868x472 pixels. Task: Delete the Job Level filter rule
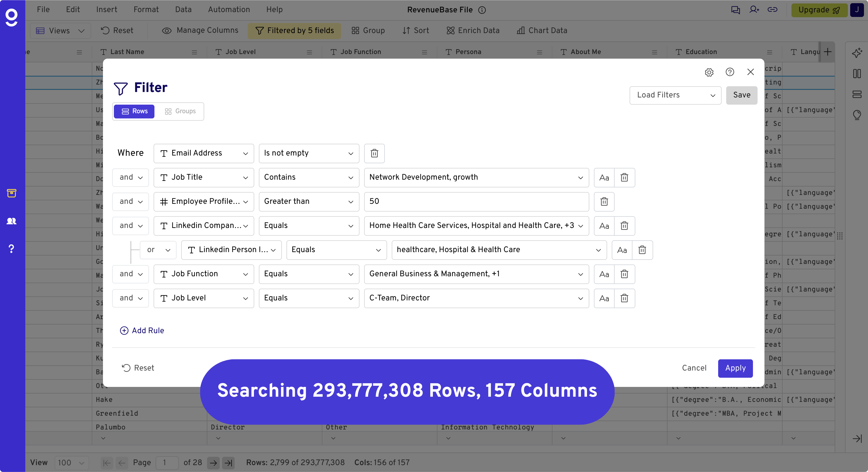pos(624,298)
